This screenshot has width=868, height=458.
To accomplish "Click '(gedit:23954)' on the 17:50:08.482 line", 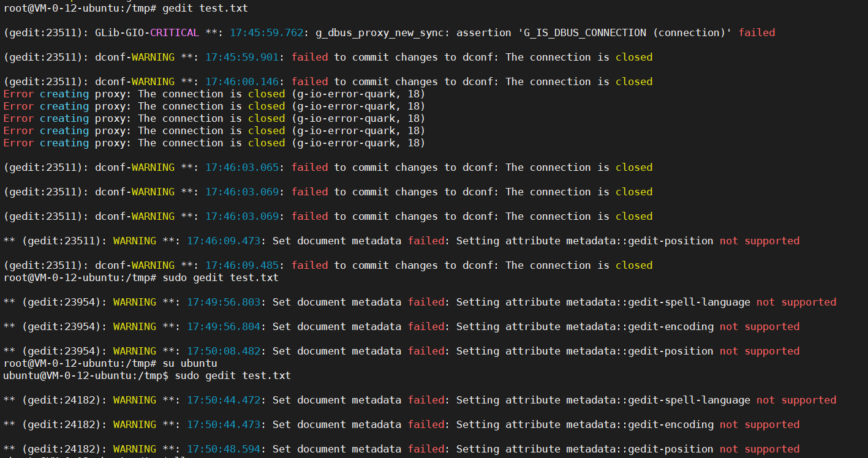I will click(x=61, y=351).
